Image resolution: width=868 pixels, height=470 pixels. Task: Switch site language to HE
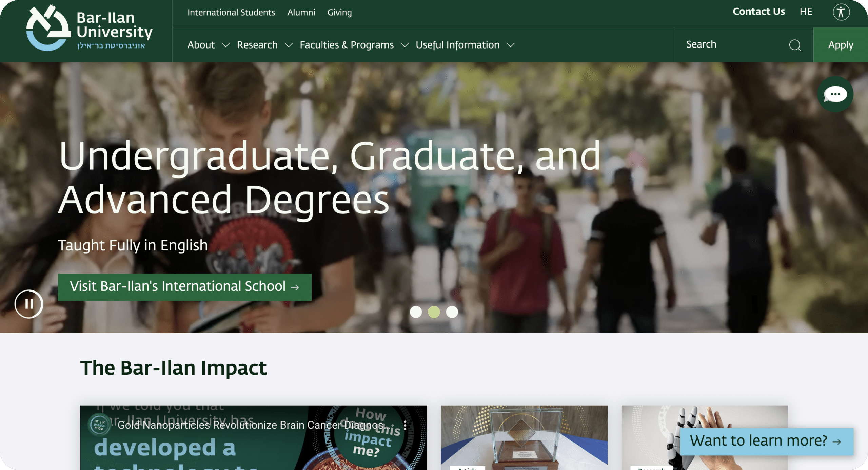tap(806, 12)
